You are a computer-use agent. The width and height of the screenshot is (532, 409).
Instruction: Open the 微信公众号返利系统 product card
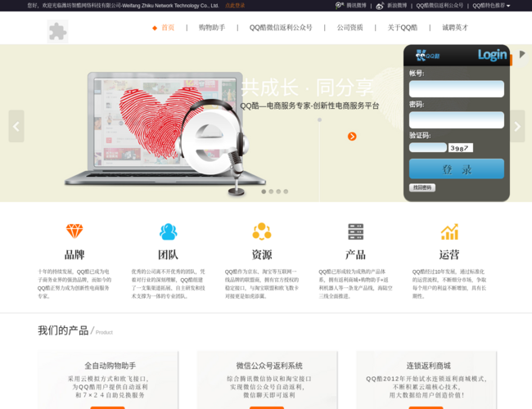pos(268,380)
